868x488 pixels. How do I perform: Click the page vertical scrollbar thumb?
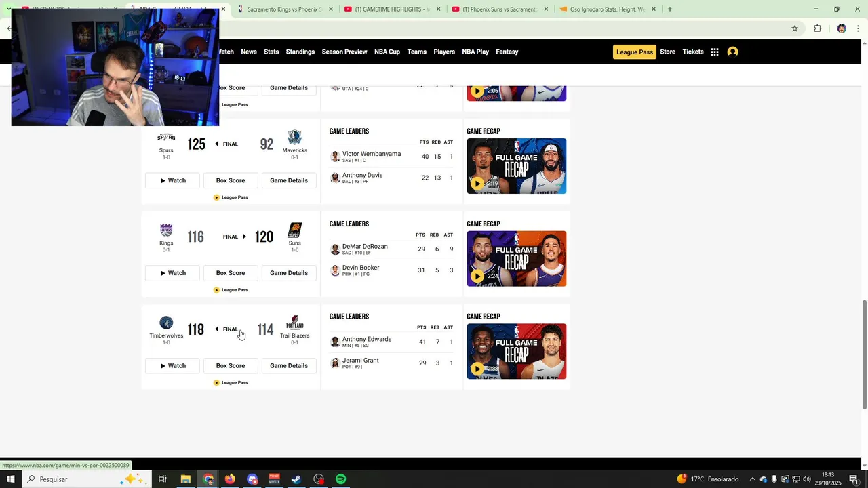coord(864,354)
